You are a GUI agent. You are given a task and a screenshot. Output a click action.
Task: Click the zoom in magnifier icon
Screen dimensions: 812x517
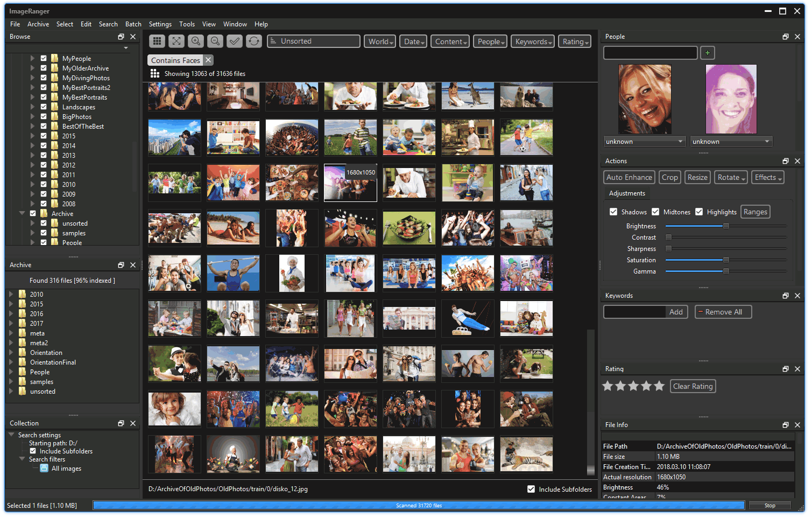coord(195,41)
